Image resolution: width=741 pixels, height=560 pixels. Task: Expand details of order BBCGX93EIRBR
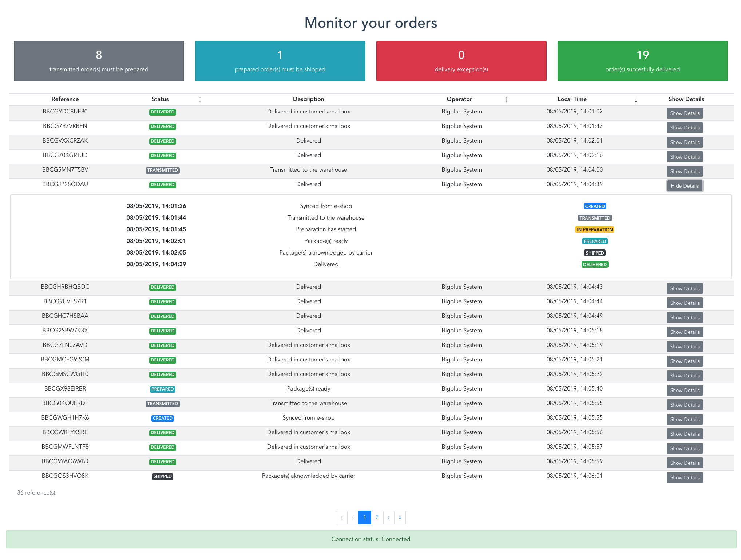tap(685, 390)
